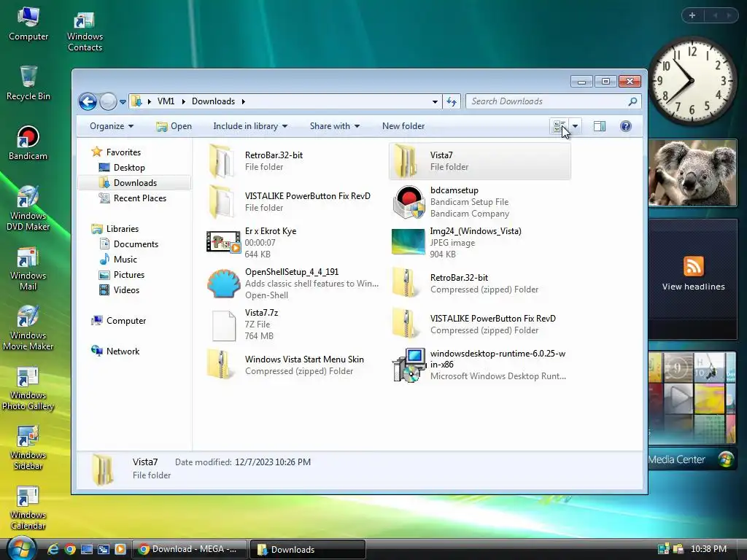This screenshot has height=560, width=747.
Task: Select windowsdesktop-runtime-6.0.25 installer
Action: pyautogui.click(x=480, y=365)
